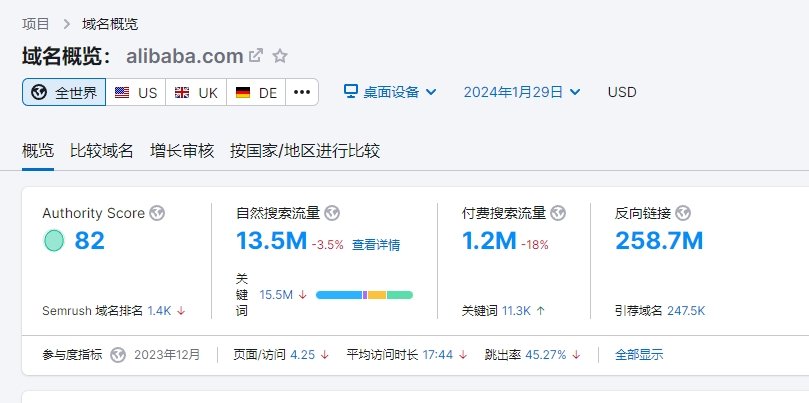Click the purple segment of keyword distribution bar

click(x=365, y=295)
